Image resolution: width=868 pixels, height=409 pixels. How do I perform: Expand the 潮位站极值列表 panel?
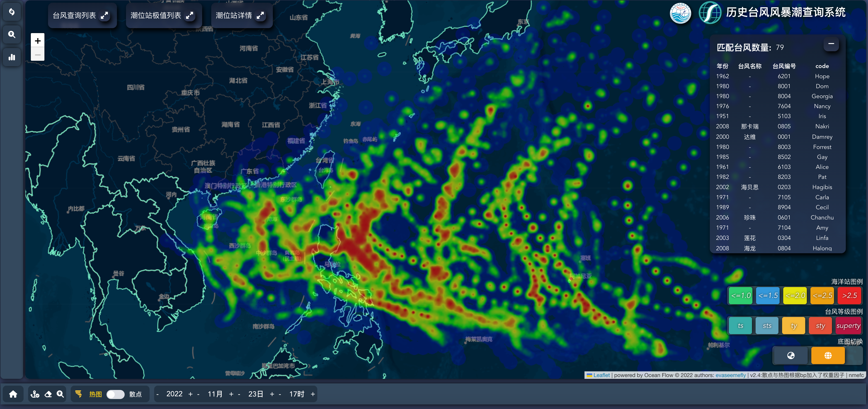click(190, 15)
